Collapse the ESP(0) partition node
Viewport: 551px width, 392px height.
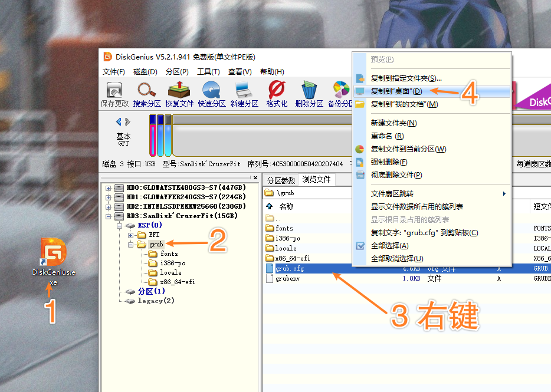120,226
